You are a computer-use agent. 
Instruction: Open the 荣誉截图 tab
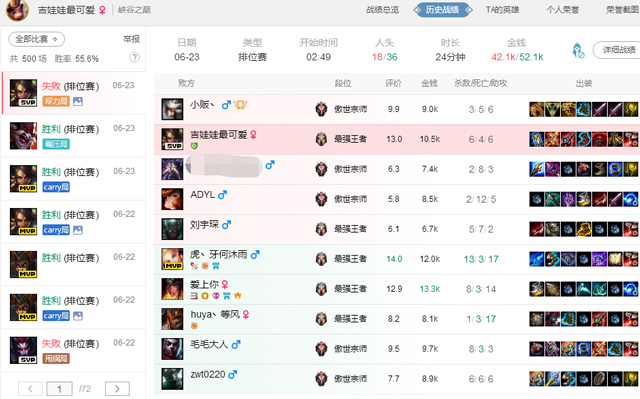point(622,10)
